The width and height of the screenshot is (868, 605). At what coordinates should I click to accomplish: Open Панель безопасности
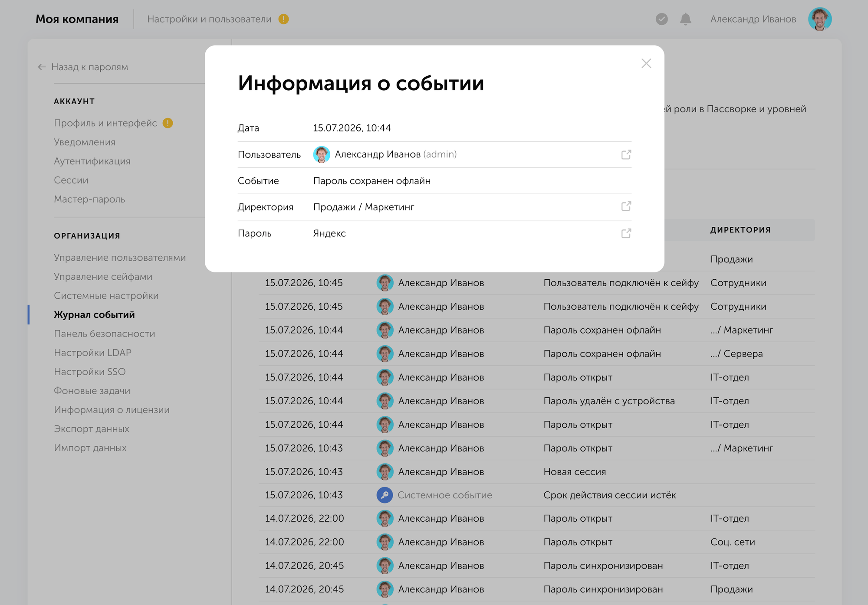[x=105, y=334]
